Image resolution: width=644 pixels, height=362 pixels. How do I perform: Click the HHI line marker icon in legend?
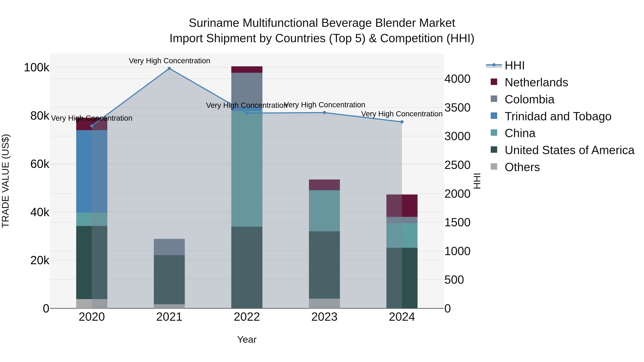[494, 65]
